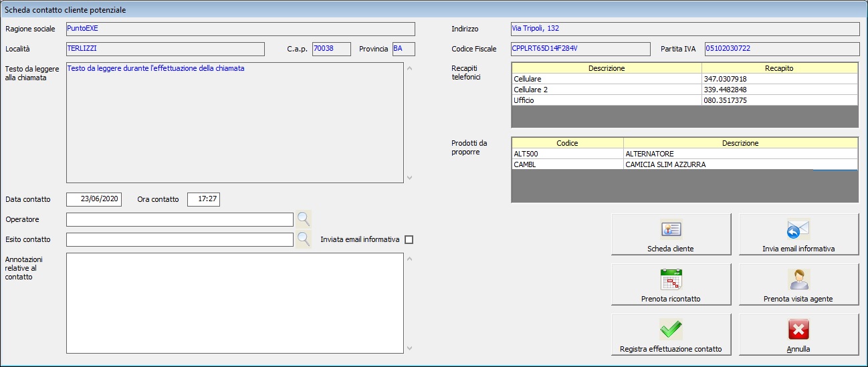
Task: Click scroll down arrow of Annotazioni area
Action: coord(409,348)
